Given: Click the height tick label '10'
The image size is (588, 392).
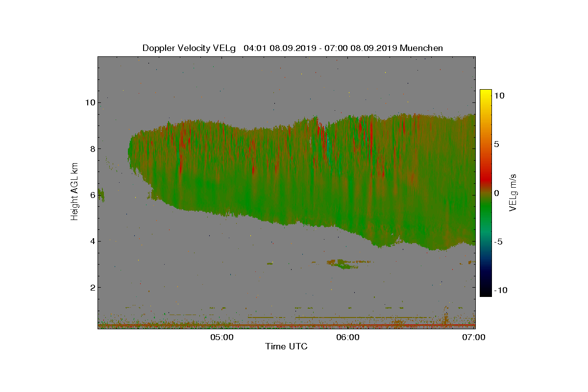Looking at the screenshot, I should pos(90,102).
